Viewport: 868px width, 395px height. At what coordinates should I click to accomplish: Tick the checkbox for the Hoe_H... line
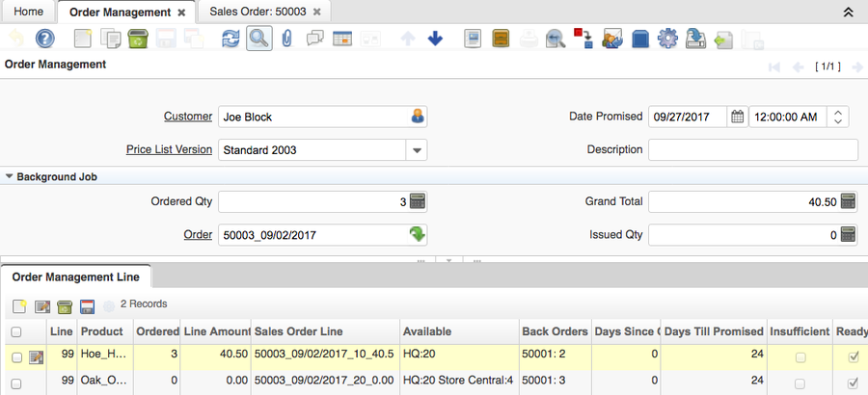pyautogui.click(x=15, y=357)
